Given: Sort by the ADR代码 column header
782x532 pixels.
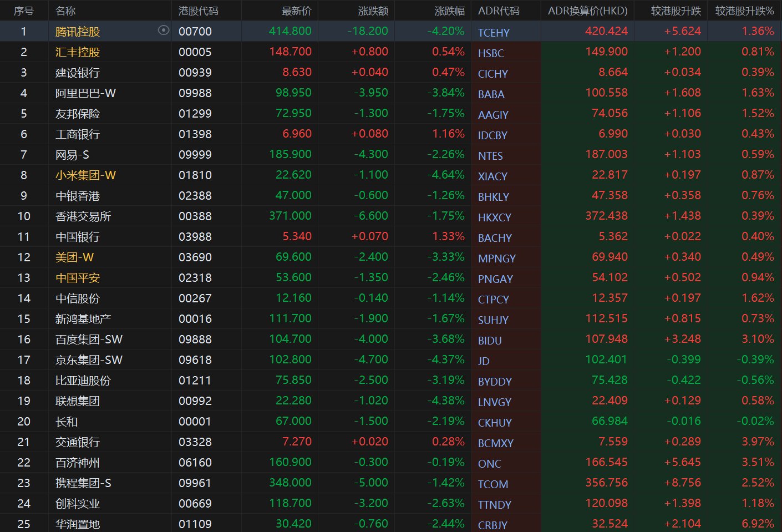Looking at the screenshot, I should click(499, 11).
